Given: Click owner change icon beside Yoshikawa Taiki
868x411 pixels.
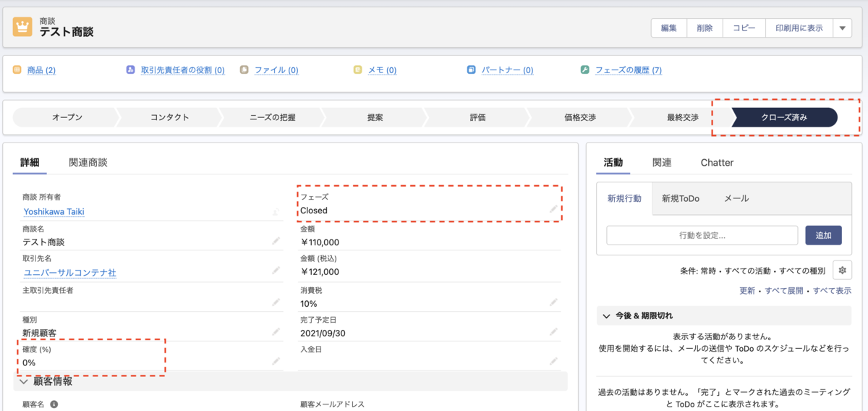Looking at the screenshot, I should click(276, 211).
